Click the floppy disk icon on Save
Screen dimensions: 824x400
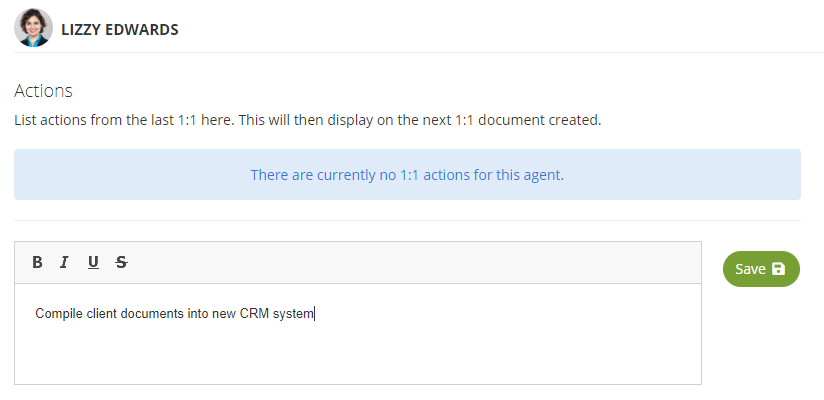778,269
